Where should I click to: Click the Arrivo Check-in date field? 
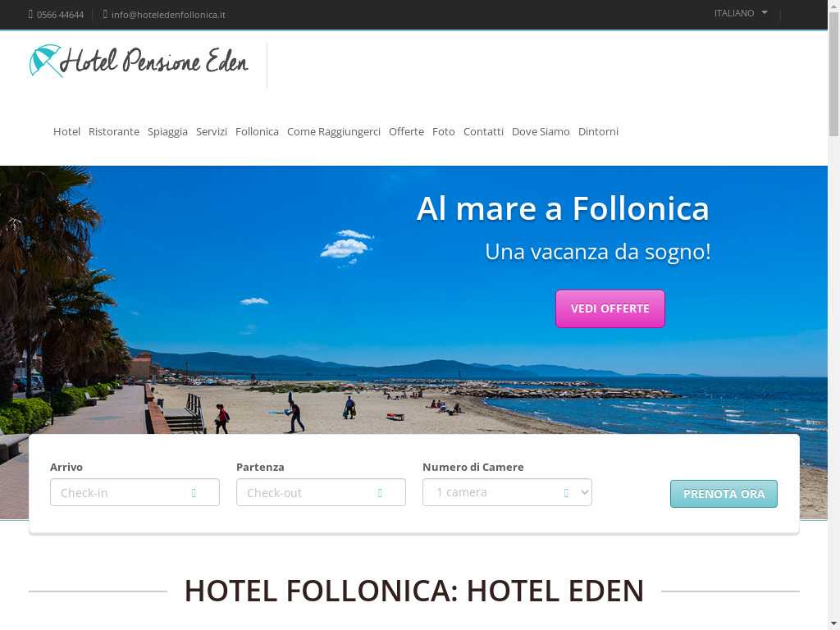[x=135, y=492]
